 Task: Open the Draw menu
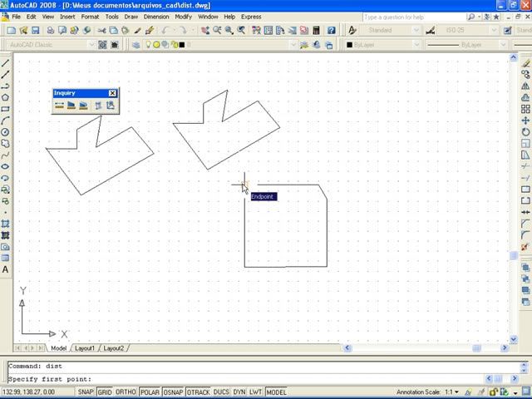pyautogui.click(x=131, y=17)
